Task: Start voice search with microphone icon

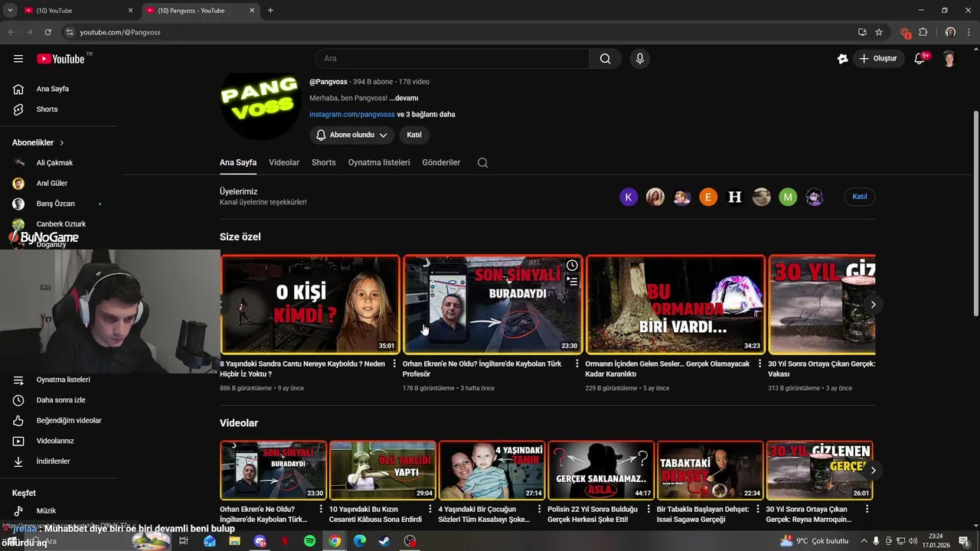Action: coord(640,59)
